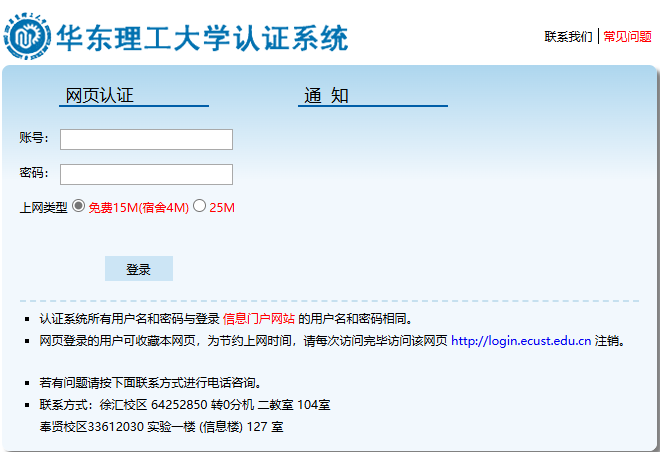Open the http://login.ecust.edu.cn logout link
Image resolution: width=660 pixels, height=452 pixels.
(x=521, y=340)
